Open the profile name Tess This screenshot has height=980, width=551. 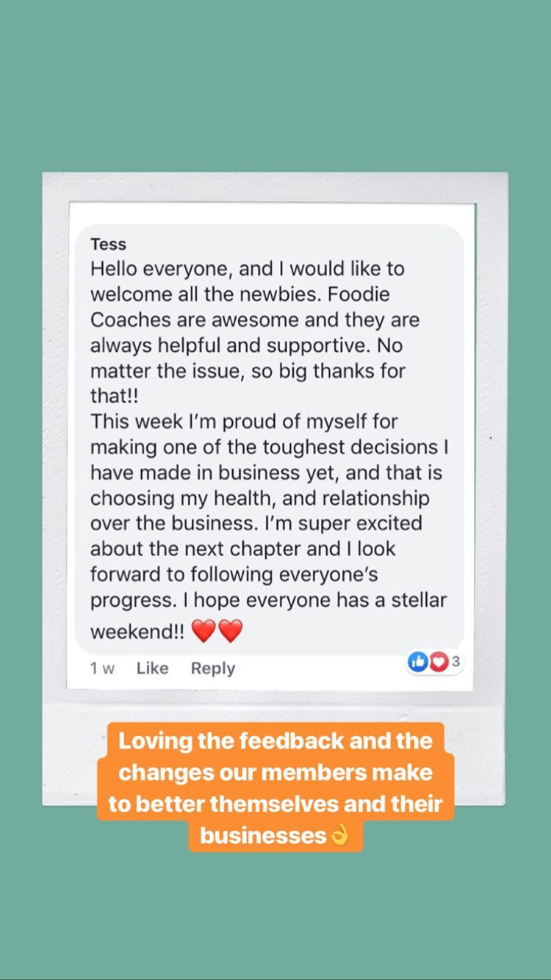(108, 245)
